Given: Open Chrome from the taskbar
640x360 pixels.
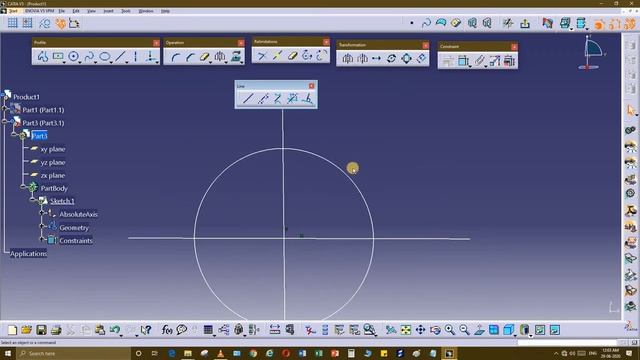Looking at the screenshot, I should (253, 353).
